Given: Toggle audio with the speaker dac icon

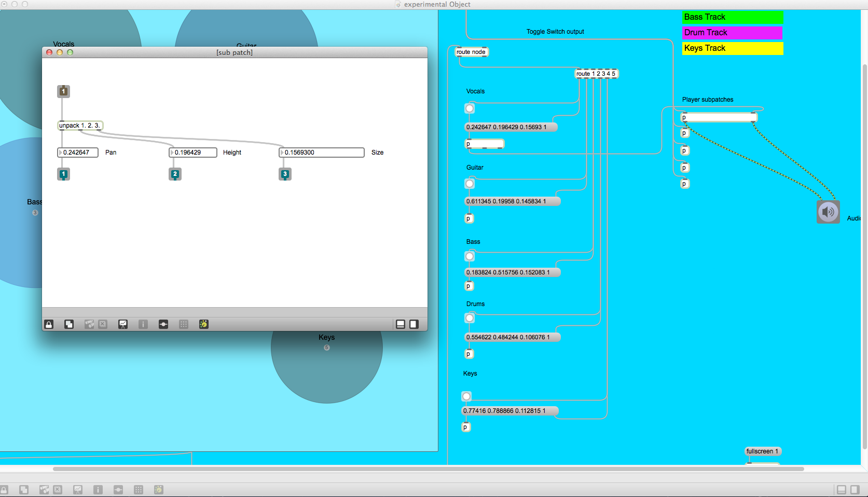Looking at the screenshot, I should tap(828, 212).
